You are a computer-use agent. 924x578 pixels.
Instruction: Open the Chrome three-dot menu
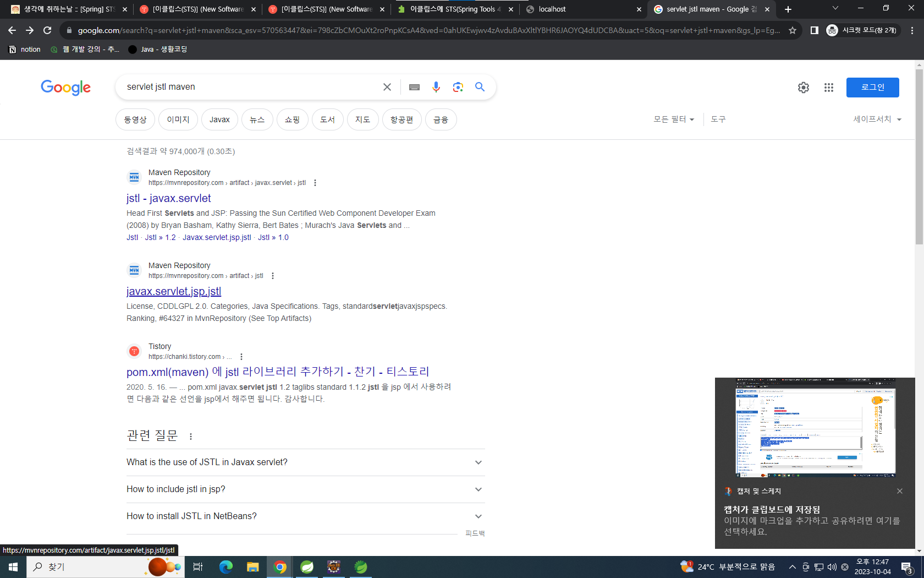tap(912, 30)
